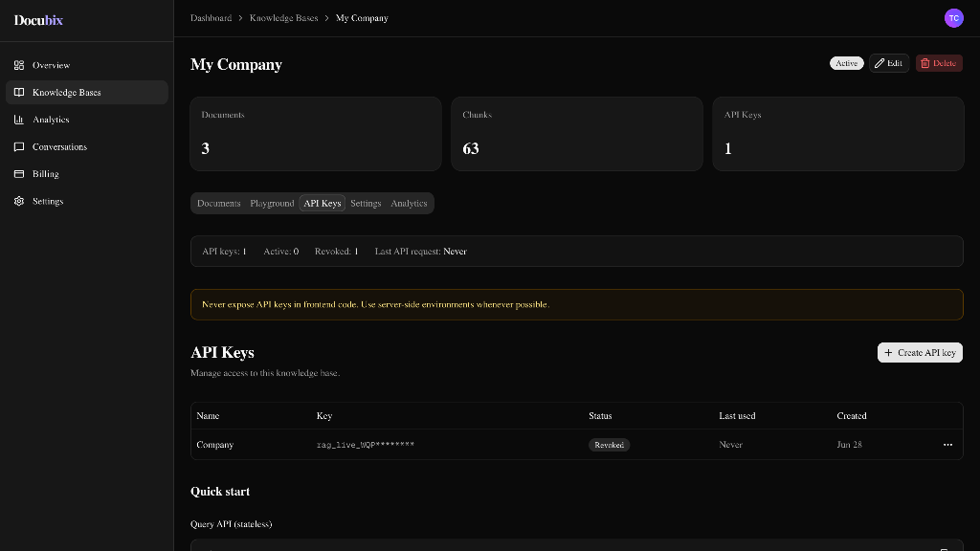Screen dimensions: 980x551
Task: Open the Settings gear icon in the sidebar
Action: tap(19, 201)
